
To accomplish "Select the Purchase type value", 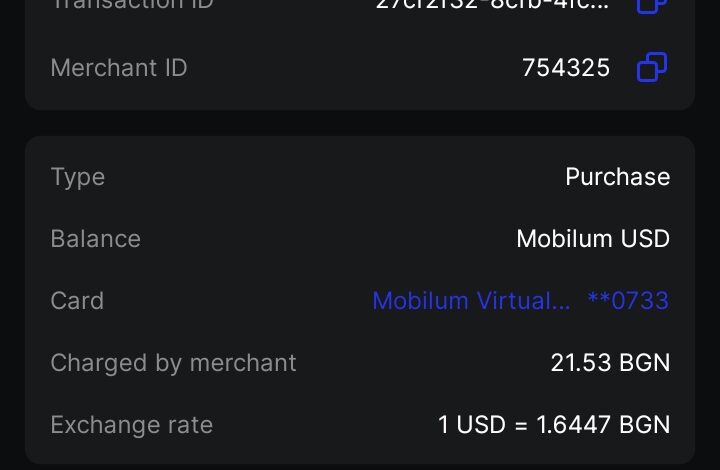I will click(617, 177).
